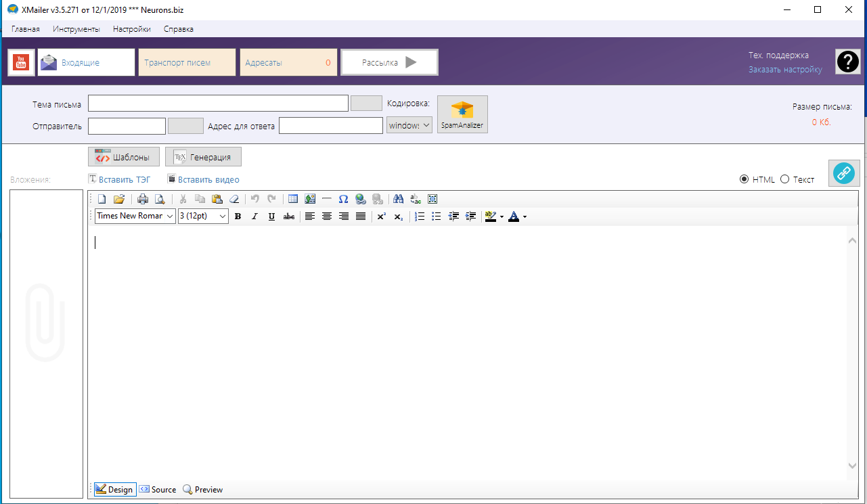This screenshot has width=867, height=504.
Task: Click the Шаблоны button
Action: [x=124, y=157]
